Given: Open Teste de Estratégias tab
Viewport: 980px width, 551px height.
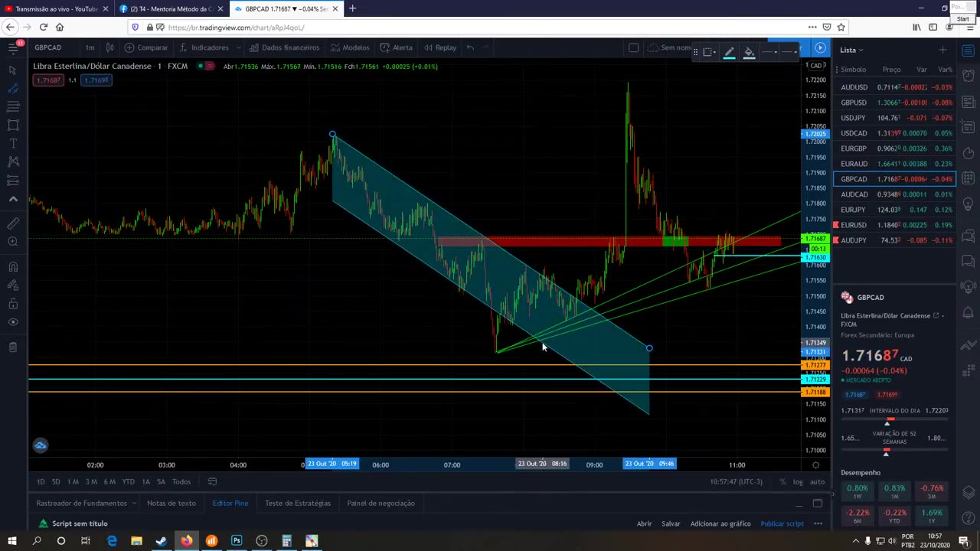Looking at the screenshot, I should pos(298,503).
